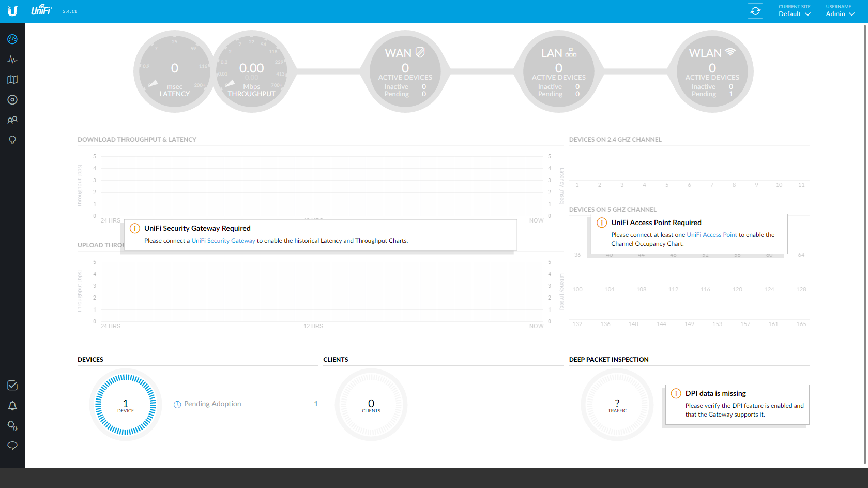Follow the UniFi Access Point link
Screen dimensions: 868x488
pyautogui.click(x=711, y=235)
